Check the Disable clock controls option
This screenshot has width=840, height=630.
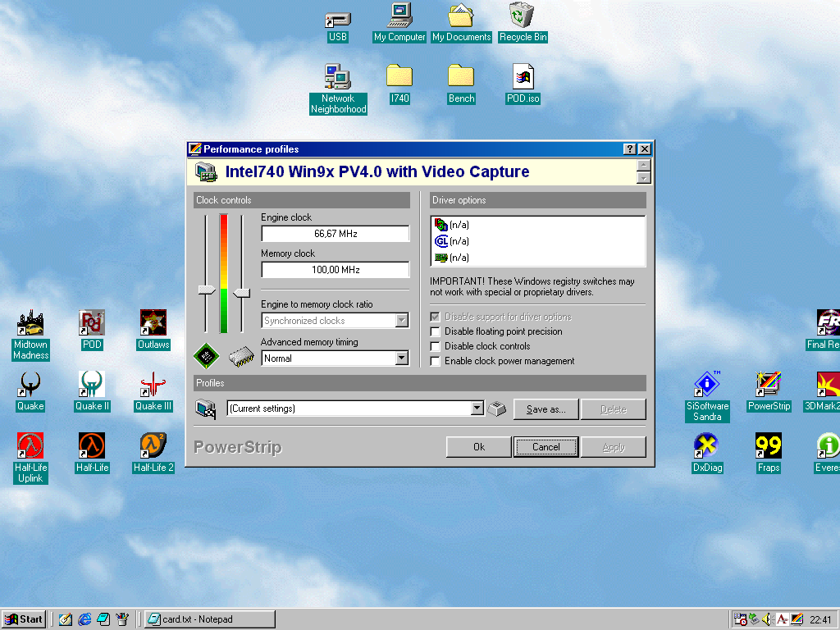click(x=436, y=346)
